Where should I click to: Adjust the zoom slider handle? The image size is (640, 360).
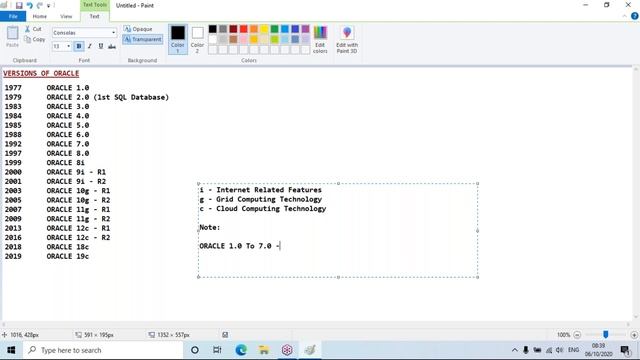coord(606,335)
